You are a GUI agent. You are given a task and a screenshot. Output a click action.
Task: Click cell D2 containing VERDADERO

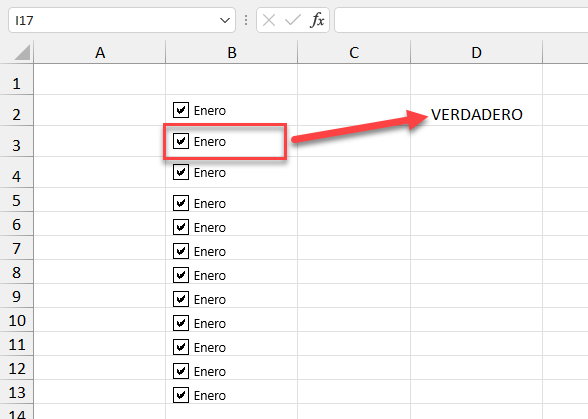pos(476,110)
